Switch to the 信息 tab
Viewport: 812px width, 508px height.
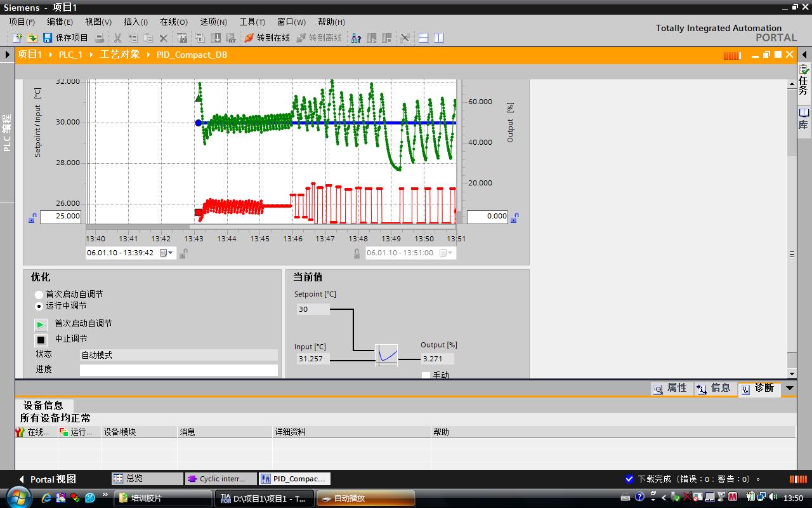pos(714,388)
